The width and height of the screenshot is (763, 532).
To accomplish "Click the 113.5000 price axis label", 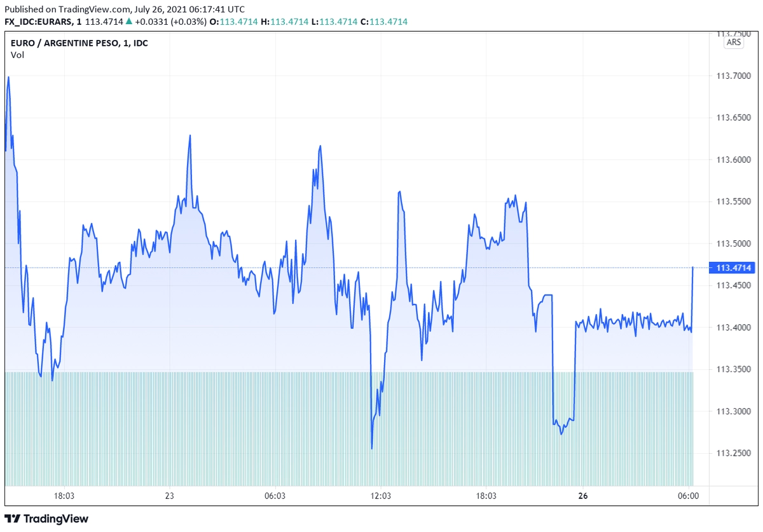I will (x=734, y=243).
